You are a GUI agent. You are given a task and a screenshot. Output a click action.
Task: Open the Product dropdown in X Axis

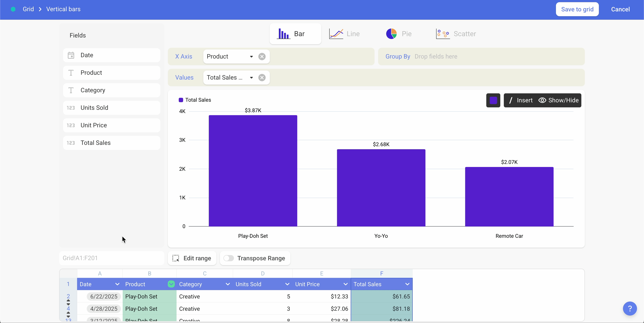251,57
